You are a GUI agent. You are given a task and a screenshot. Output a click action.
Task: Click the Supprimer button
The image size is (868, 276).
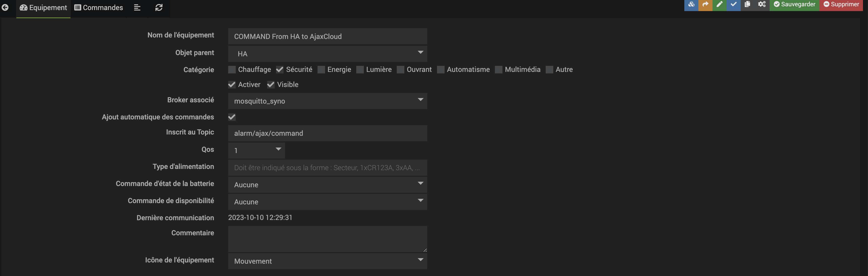[x=841, y=4]
